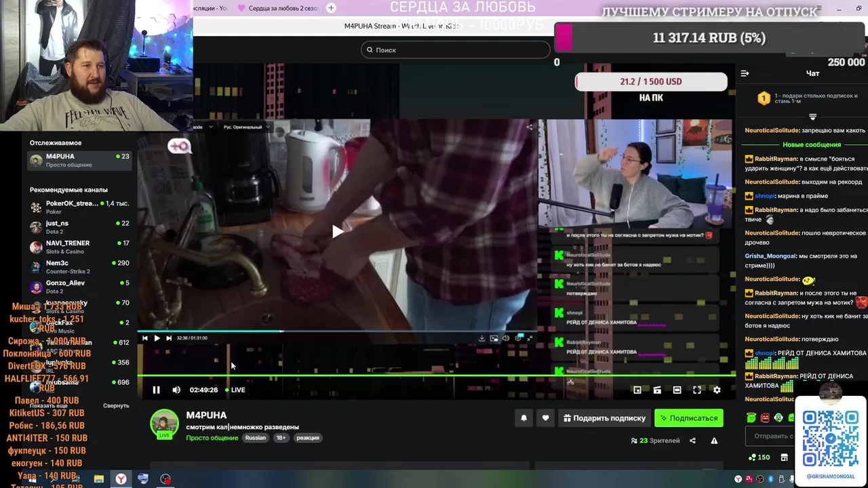The width and height of the screenshot is (868, 488).
Task: Toggle notifications bell for M4PUHA
Action: [x=524, y=418]
